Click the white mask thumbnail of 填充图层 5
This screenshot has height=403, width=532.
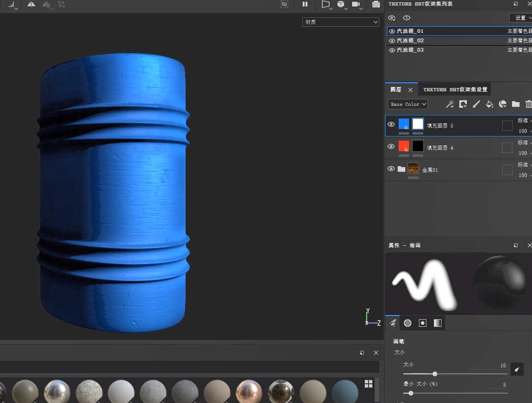pos(418,124)
